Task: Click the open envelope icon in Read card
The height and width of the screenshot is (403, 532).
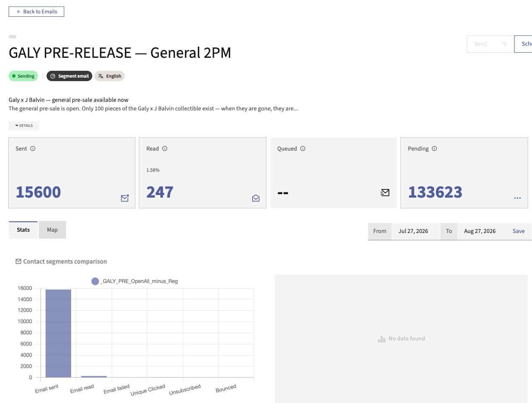Action: (256, 198)
